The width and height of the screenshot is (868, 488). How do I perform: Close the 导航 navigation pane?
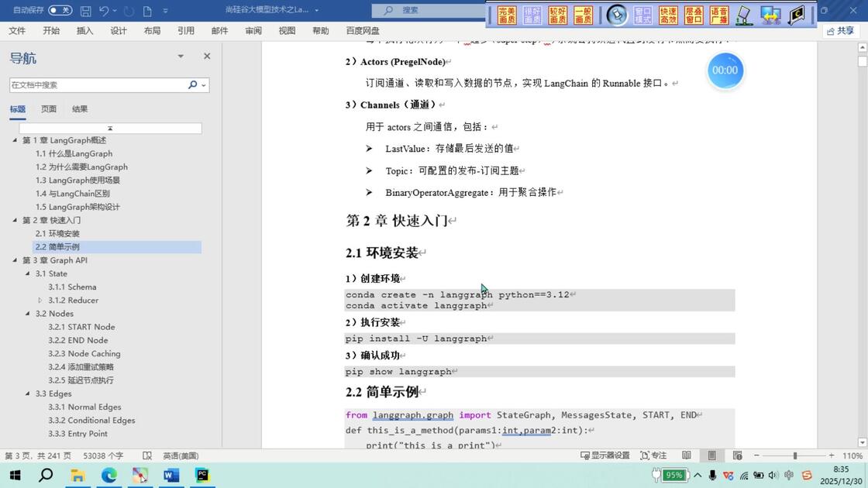click(x=207, y=56)
